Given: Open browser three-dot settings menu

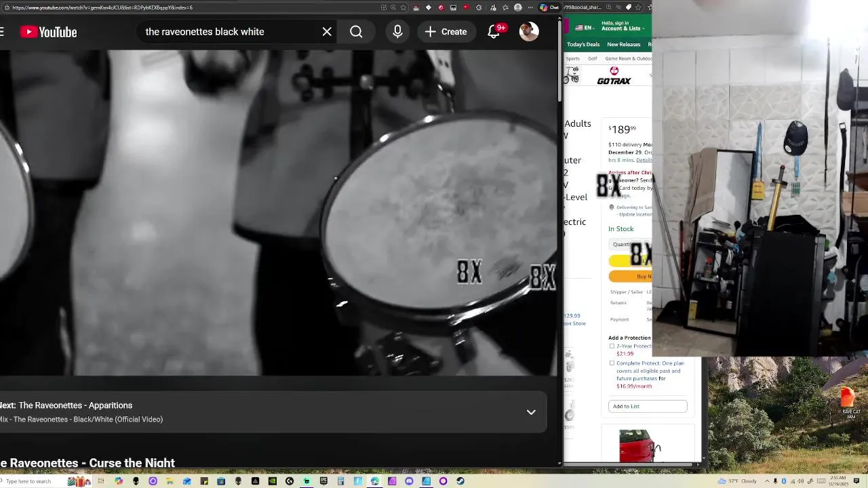Looking at the screenshot, I should (530, 7).
